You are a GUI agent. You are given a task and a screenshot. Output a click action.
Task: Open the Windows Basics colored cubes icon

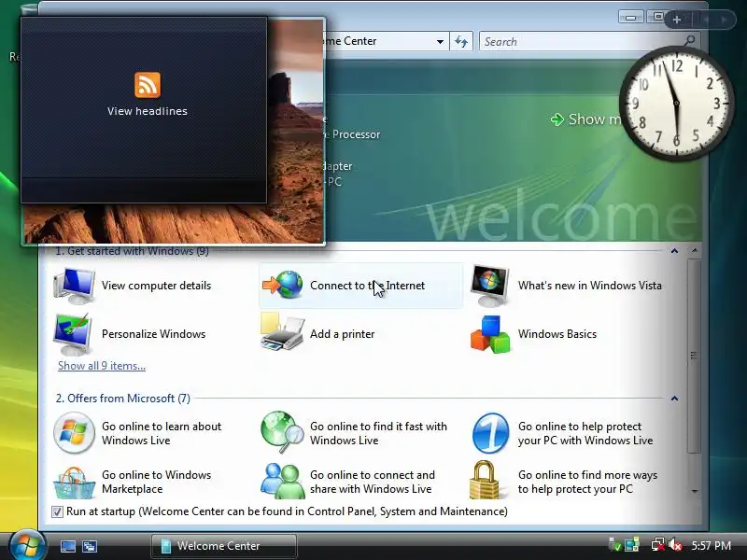point(490,334)
